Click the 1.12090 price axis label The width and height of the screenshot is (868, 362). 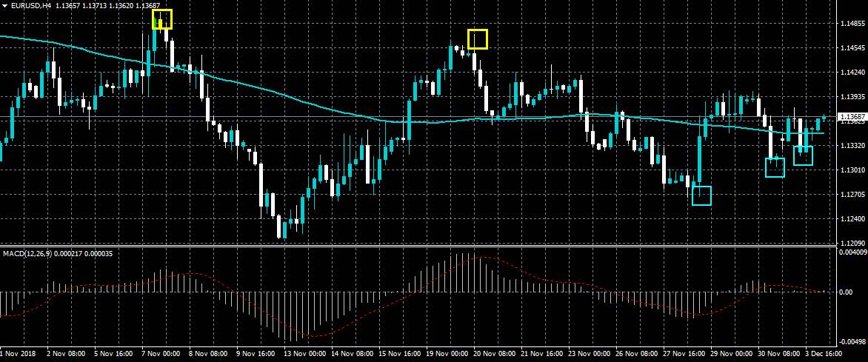[x=852, y=243]
